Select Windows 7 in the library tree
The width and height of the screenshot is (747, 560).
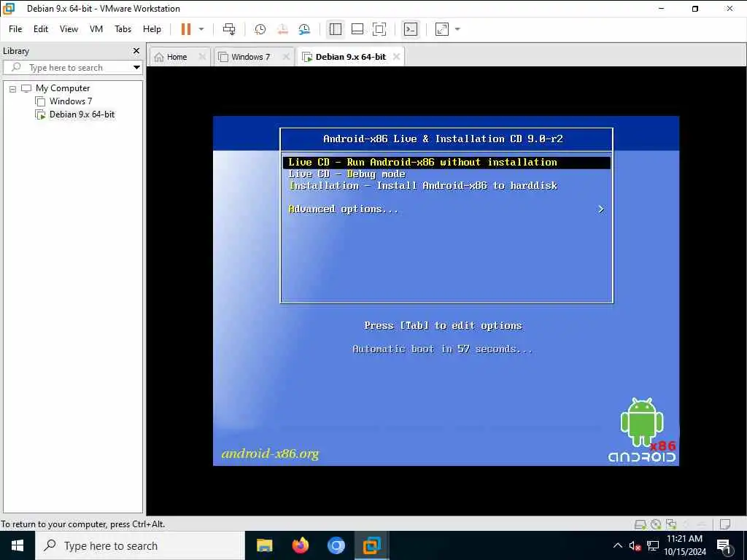pyautogui.click(x=71, y=101)
